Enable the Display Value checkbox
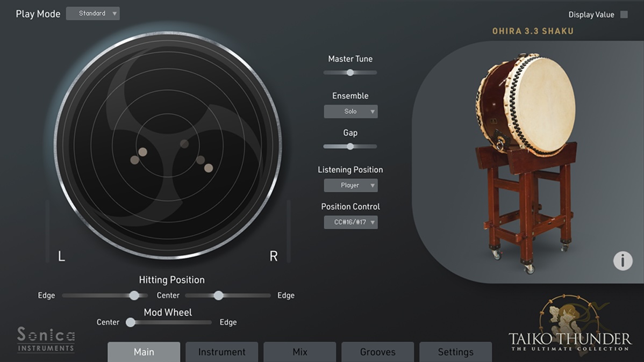 [624, 14]
